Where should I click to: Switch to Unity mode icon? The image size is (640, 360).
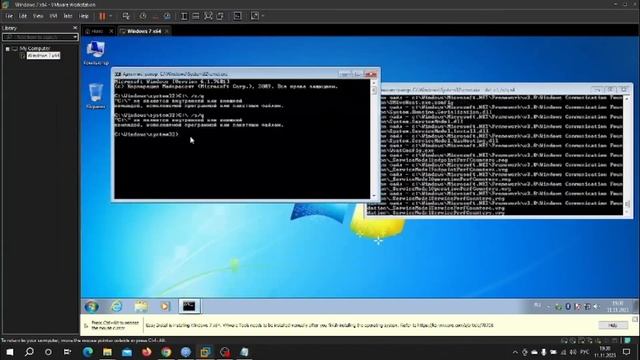pos(220,16)
